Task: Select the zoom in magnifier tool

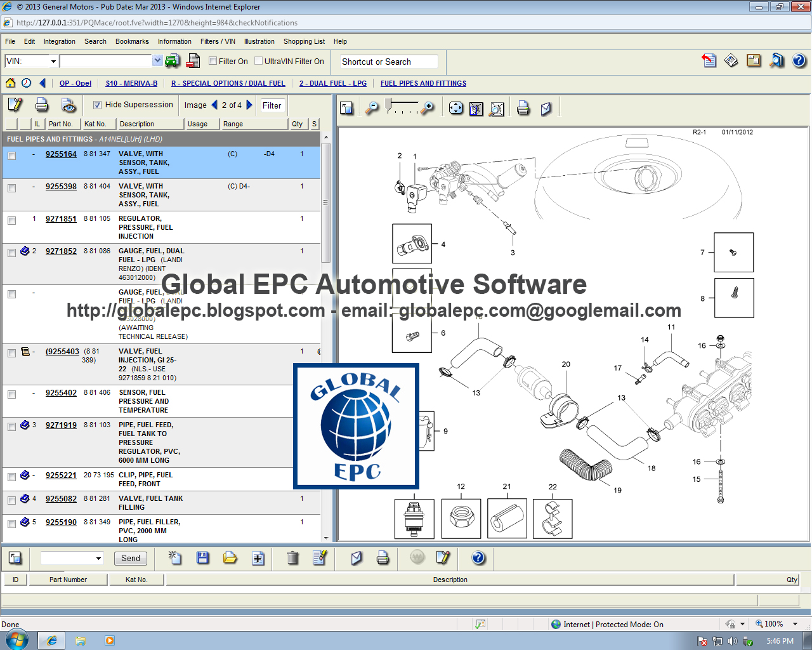Action: 428,108
